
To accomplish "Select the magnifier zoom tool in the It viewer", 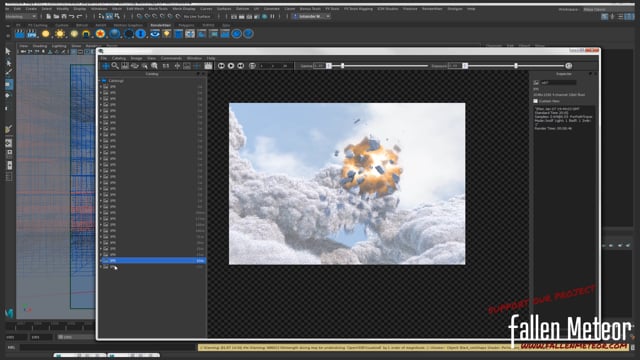I will (x=115, y=66).
